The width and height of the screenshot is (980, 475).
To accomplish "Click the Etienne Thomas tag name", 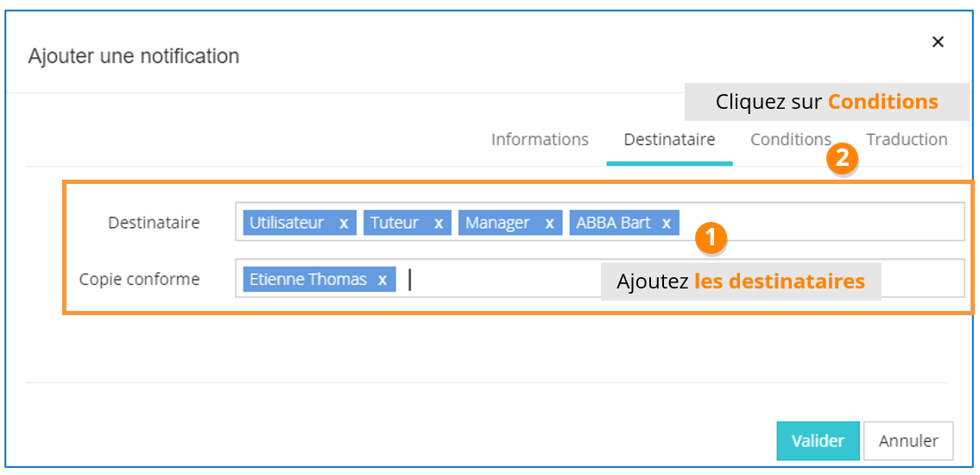I will tap(308, 280).
